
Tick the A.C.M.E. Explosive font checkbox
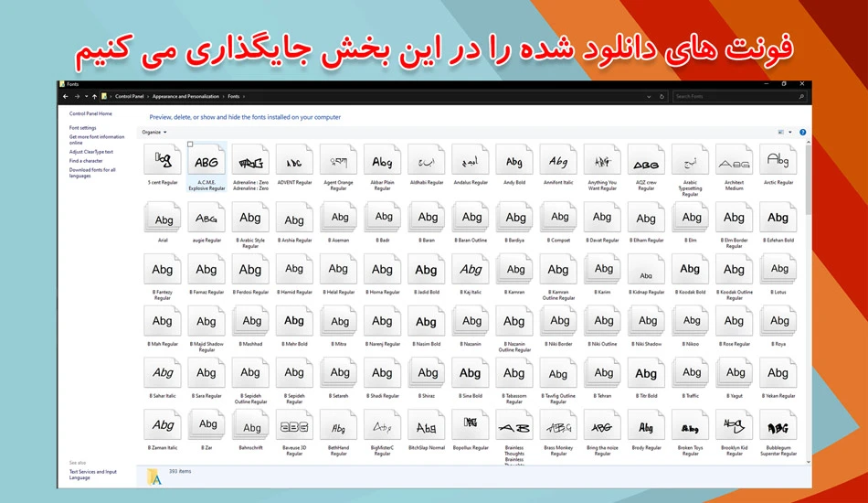[x=190, y=144]
